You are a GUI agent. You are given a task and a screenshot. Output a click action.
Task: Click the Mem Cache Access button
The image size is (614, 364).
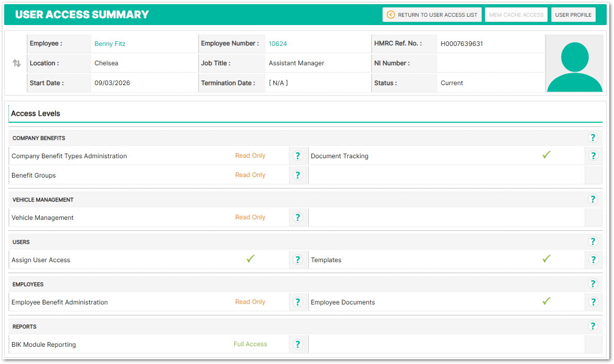point(516,15)
